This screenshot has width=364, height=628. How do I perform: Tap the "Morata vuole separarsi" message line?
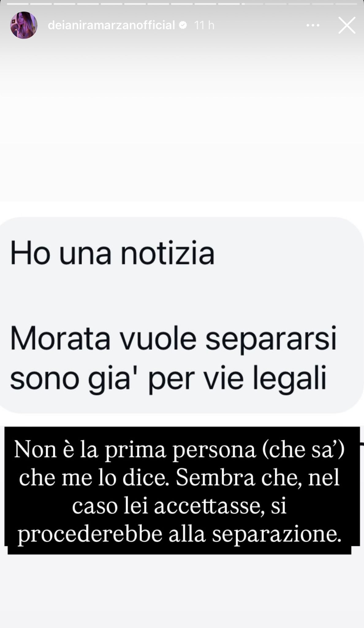coord(173,340)
